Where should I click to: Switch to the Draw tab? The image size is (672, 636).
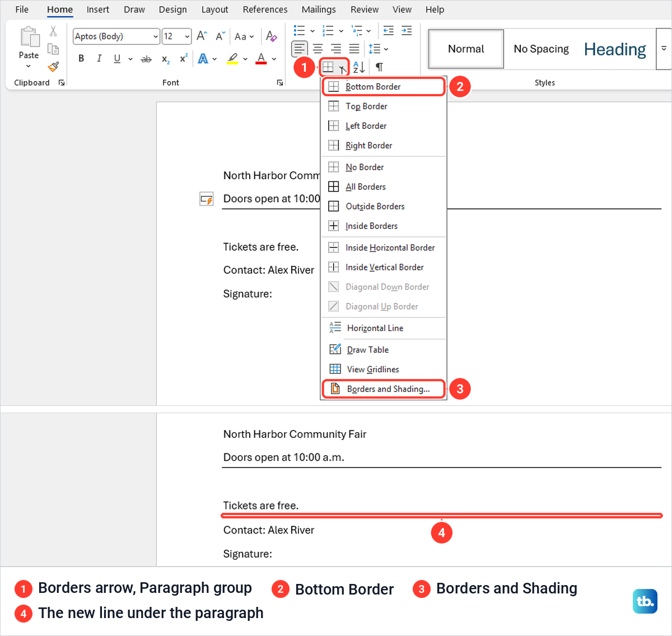click(134, 10)
